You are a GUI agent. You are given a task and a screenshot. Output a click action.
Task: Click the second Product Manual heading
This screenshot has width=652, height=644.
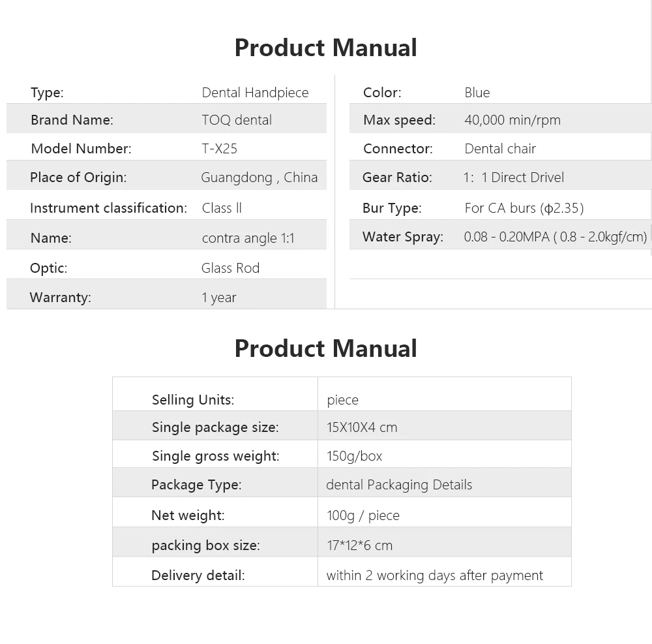click(325, 348)
